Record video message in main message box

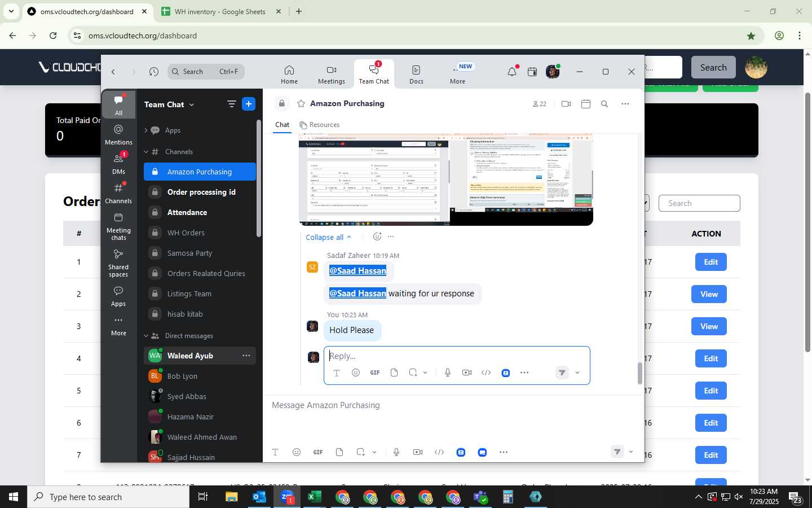click(x=418, y=452)
